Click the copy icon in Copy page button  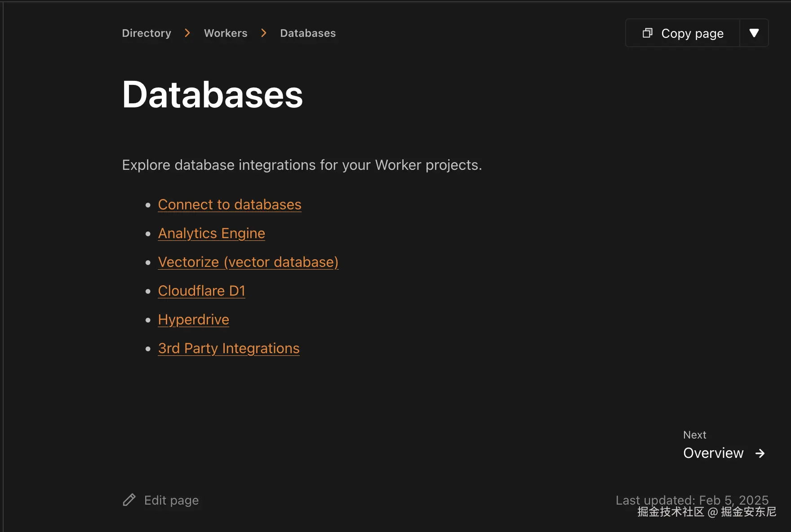click(x=647, y=33)
